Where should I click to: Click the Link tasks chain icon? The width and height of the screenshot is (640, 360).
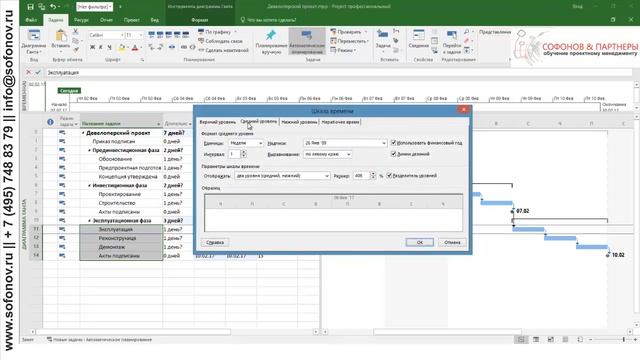tap(184, 47)
